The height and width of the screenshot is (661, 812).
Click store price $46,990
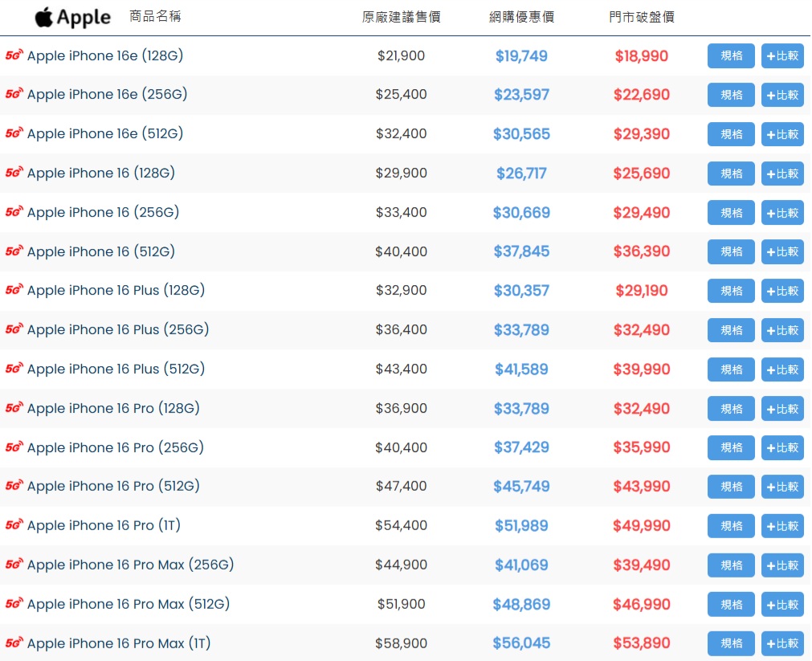[642, 605]
